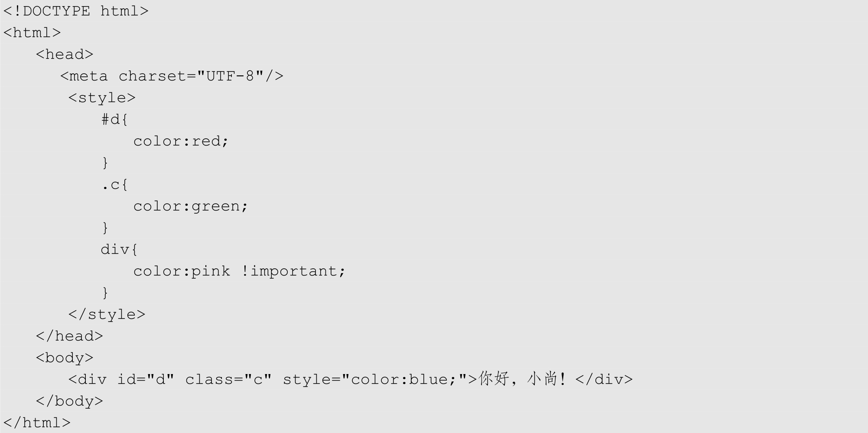This screenshot has width=868, height=433.
Task: Click the opening body tag
Action: click(65, 358)
